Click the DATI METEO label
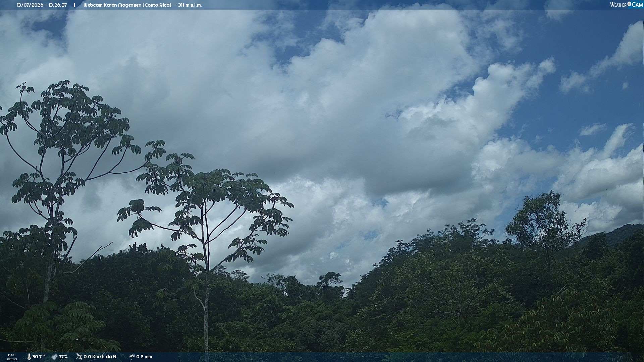This screenshot has width=644, height=362. coord(12,357)
